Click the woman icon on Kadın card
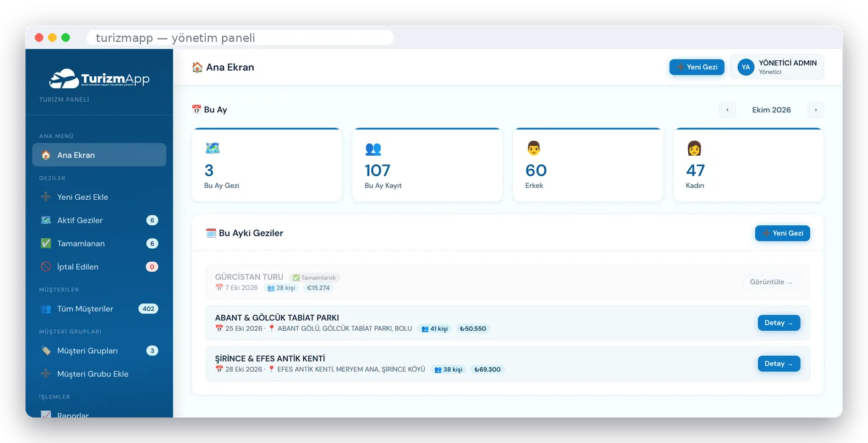868x443 pixels. (694, 148)
